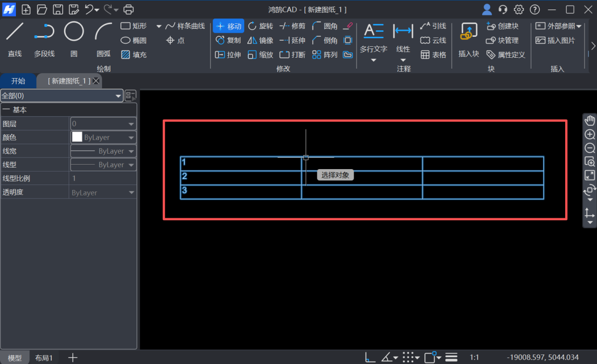Click the 填充 hatch tool icon
Screen dimensions: 597x364
(125, 55)
